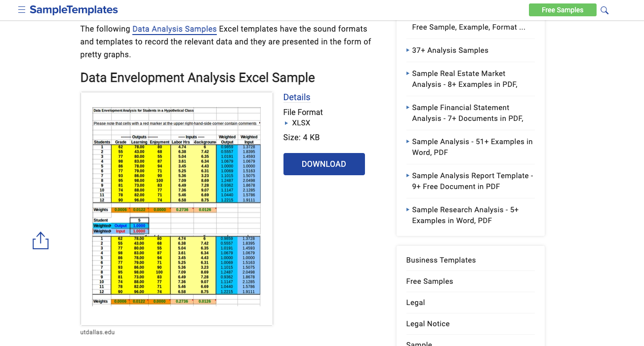Click the share/export icon beside the template preview
Viewport: 644px width, 346px height.
[40, 240]
